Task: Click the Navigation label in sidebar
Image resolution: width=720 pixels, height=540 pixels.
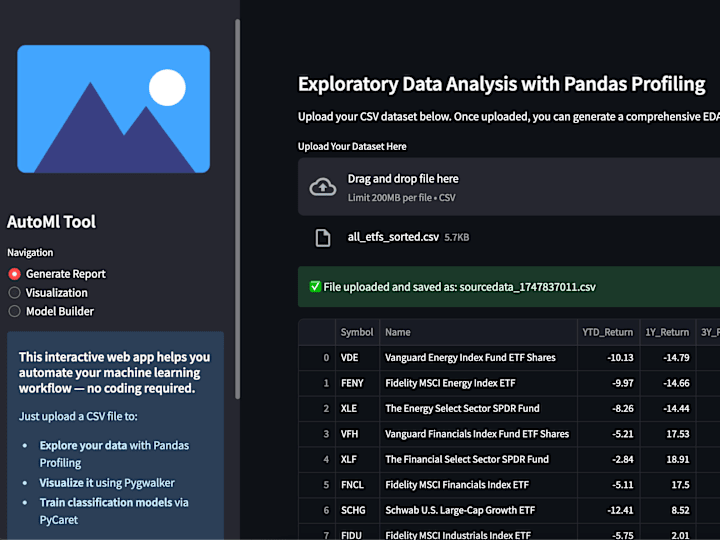Action: (30, 253)
